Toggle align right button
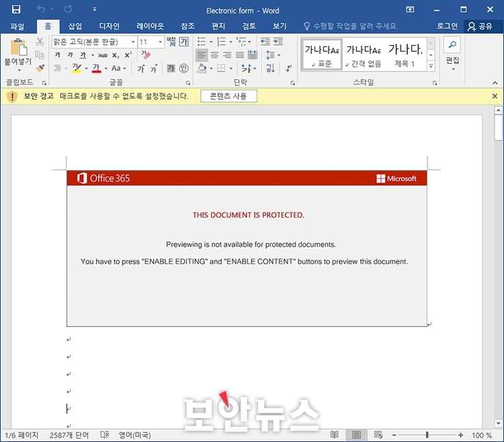Viewport: 504px width, 442px height. pyautogui.click(x=227, y=55)
